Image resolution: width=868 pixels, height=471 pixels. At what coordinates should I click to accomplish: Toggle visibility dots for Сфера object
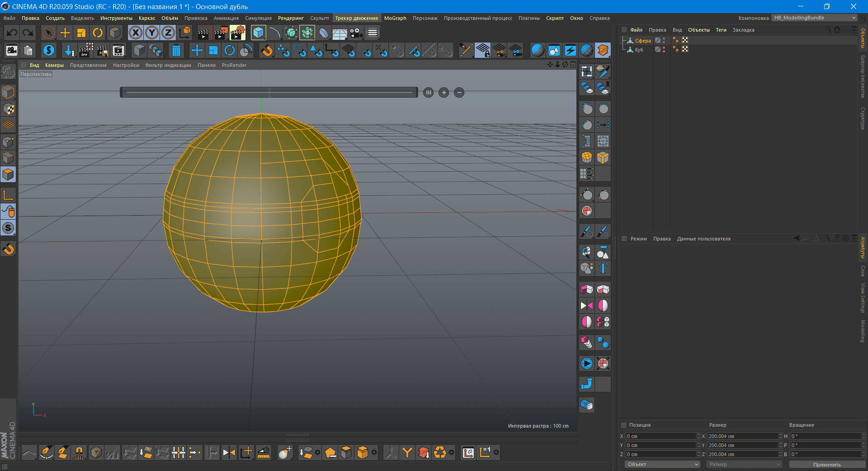point(664,40)
